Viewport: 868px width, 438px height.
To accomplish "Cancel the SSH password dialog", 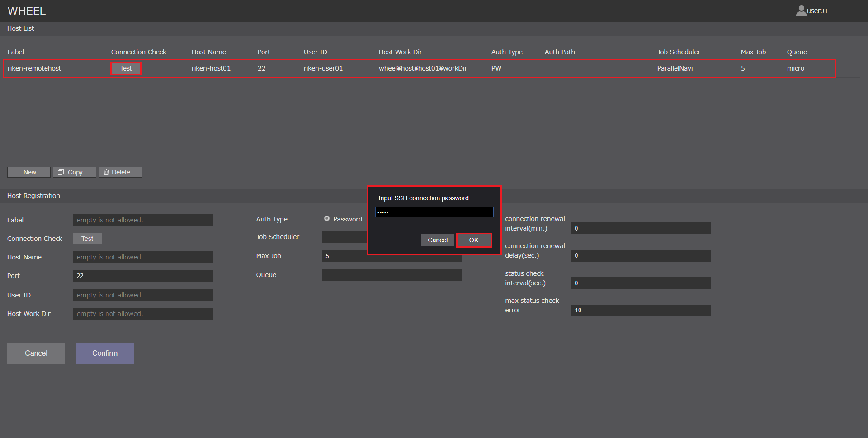I will pos(437,240).
